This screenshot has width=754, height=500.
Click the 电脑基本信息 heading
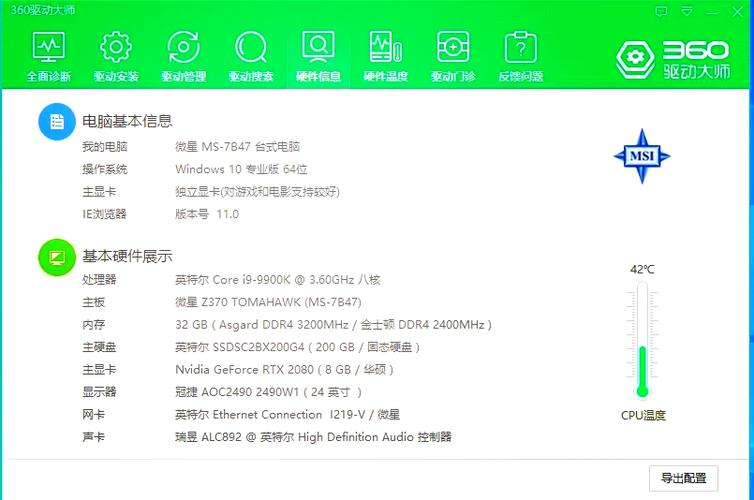[x=127, y=121]
